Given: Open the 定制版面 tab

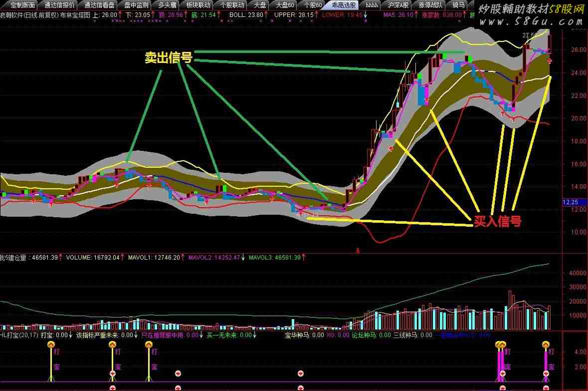Looking at the screenshot, I should pos(23,5).
